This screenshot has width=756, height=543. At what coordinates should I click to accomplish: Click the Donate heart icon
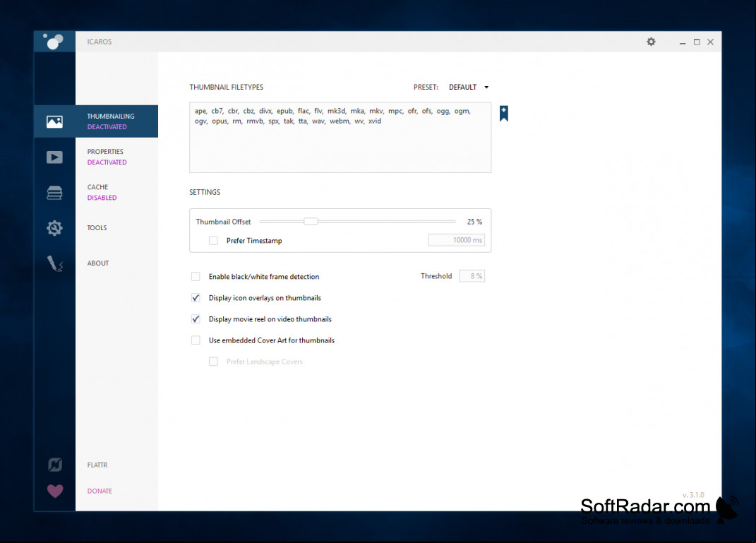55,491
